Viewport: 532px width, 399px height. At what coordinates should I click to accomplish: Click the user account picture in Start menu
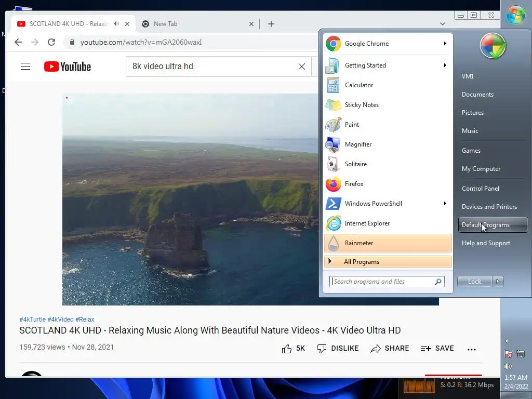493,46
